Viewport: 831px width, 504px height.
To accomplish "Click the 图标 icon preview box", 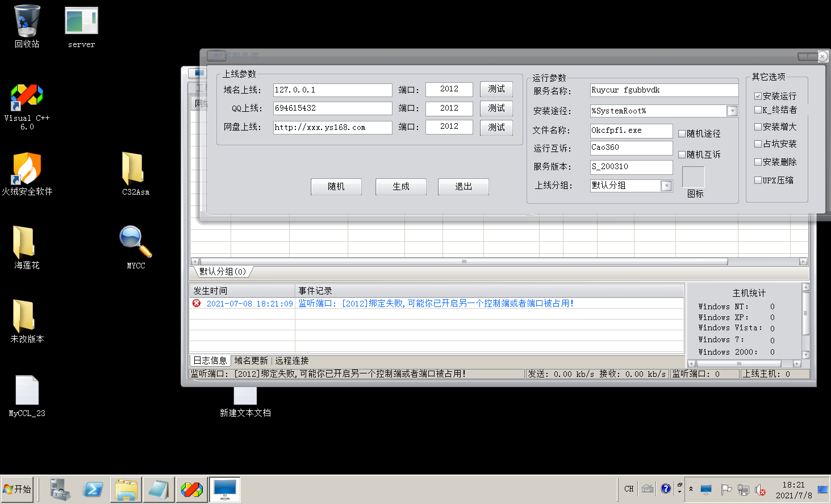I will 693,177.
